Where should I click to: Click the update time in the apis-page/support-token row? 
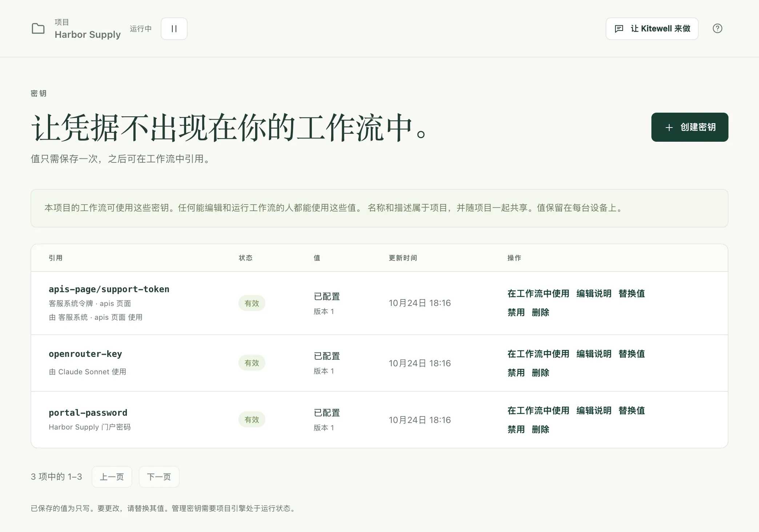(420, 303)
